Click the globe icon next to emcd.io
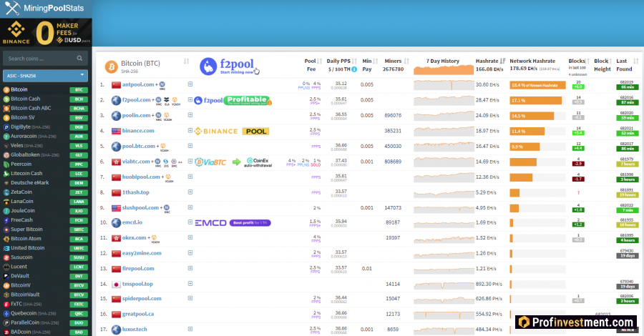The width and height of the screenshot is (644, 336). (116, 223)
